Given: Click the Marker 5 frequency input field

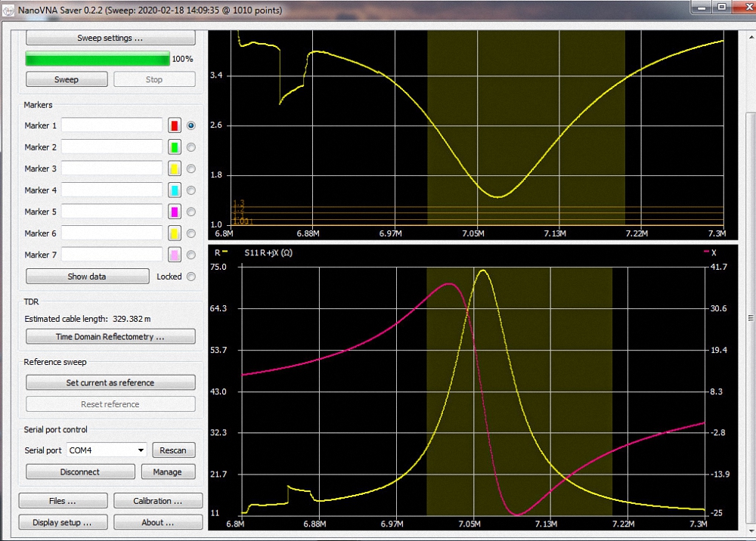Looking at the screenshot, I should (x=112, y=212).
